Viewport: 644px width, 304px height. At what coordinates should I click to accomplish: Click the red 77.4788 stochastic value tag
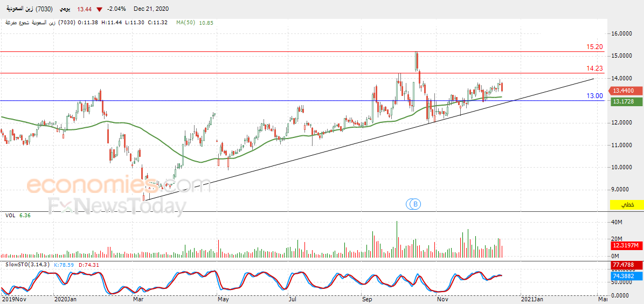pyautogui.click(x=624, y=265)
